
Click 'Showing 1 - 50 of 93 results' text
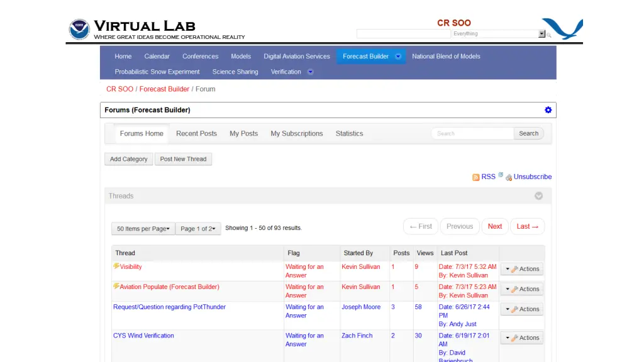[264, 228]
